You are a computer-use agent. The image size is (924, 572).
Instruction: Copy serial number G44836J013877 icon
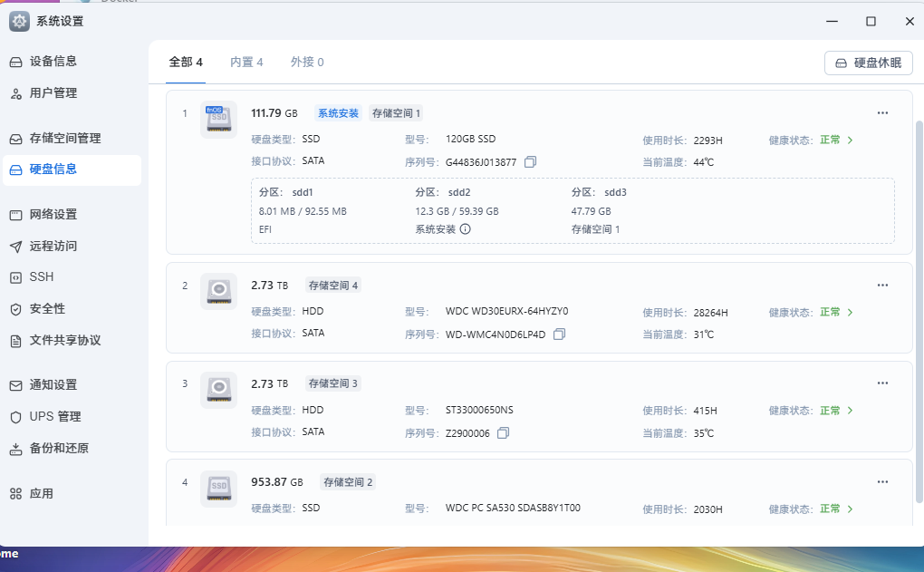tap(531, 162)
